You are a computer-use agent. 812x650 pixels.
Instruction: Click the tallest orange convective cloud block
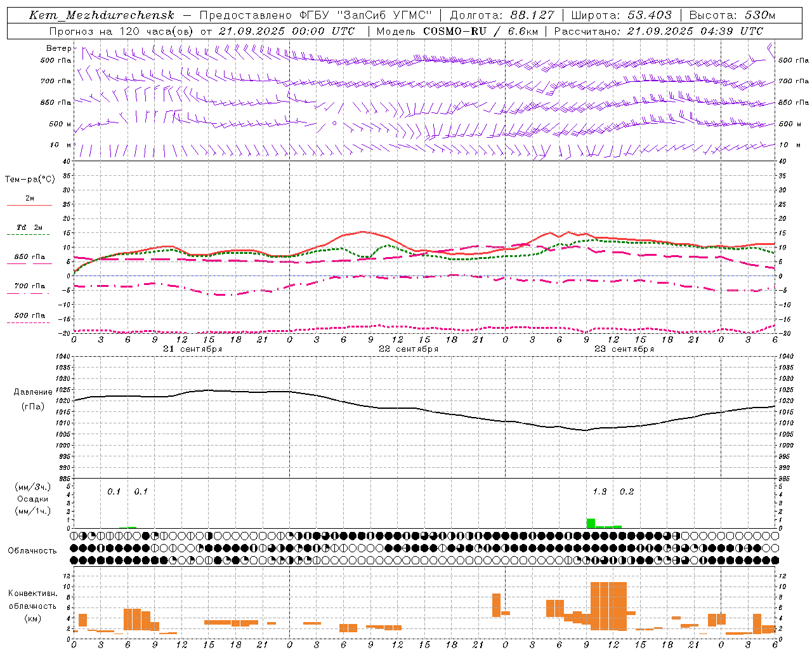[608, 606]
